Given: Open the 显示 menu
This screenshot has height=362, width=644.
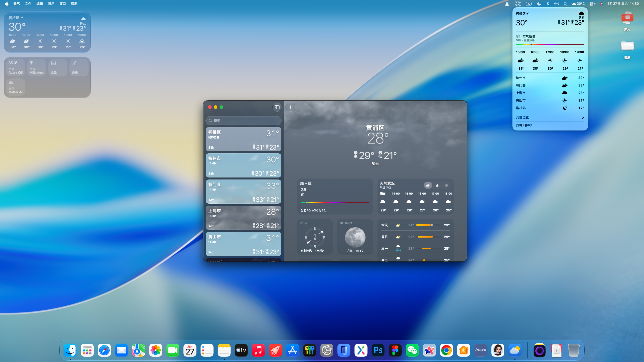Looking at the screenshot, I should [x=51, y=4].
